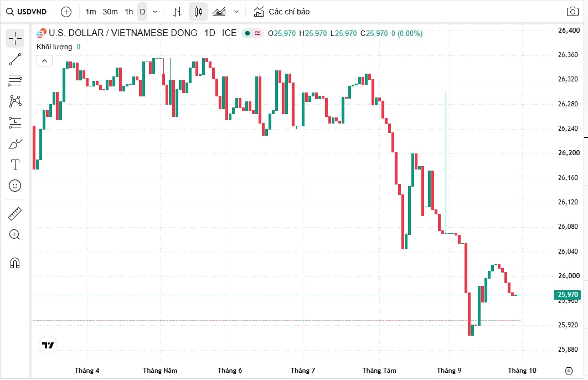Screen dimensions: 588x380
Task: Select the 30m timeframe
Action: [110, 12]
